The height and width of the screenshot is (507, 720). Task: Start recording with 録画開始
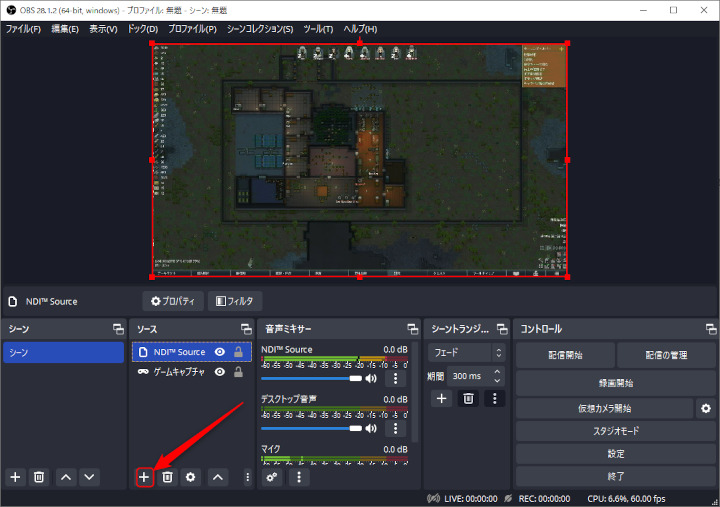click(616, 383)
